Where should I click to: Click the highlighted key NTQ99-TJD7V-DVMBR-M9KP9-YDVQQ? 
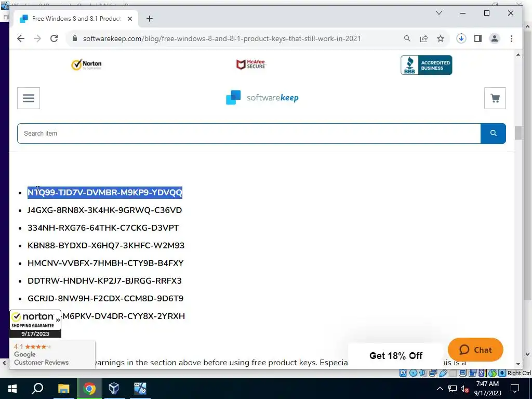pos(105,192)
